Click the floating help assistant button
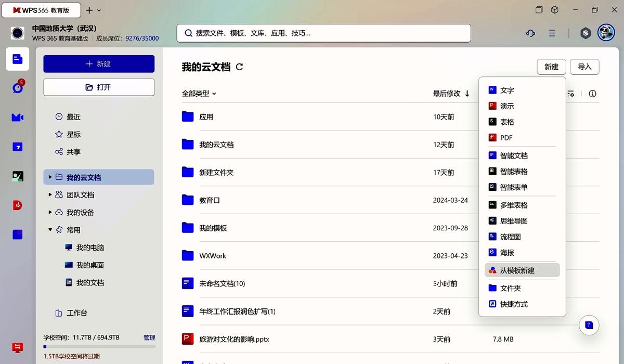This screenshot has width=624, height=364. (x=589, y=326)
